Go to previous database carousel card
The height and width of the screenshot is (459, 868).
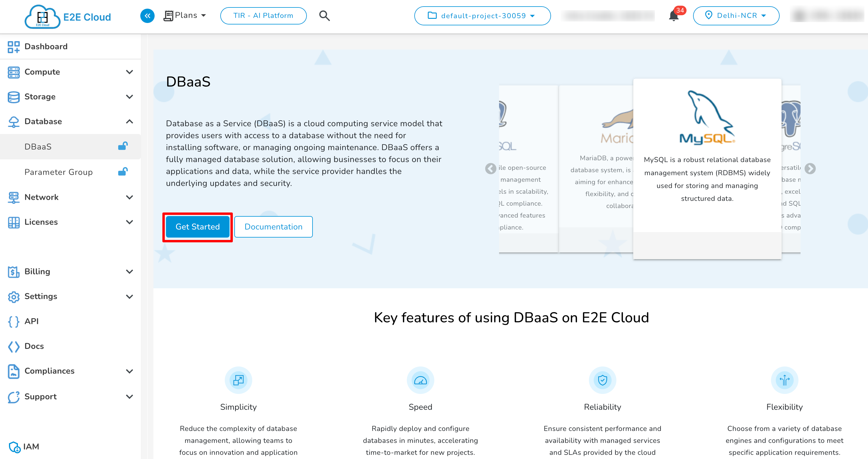491,169
